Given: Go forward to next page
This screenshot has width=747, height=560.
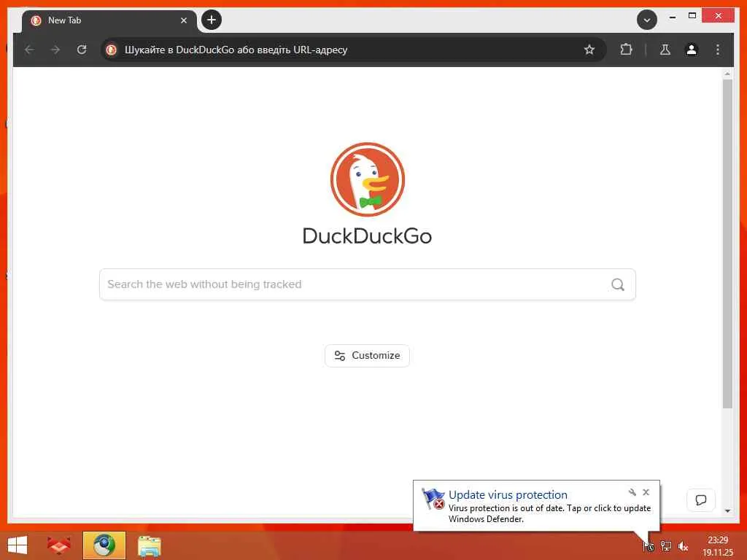Looking at the screenshot, I should (55, 50).
